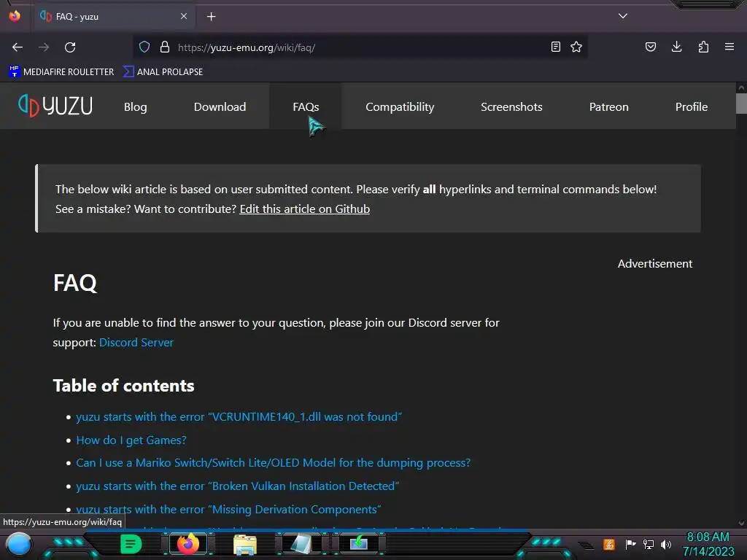Open the Firefox view icon
Image resolution: width=747 pixels, height=560 pixels.
tap(15, 16)
